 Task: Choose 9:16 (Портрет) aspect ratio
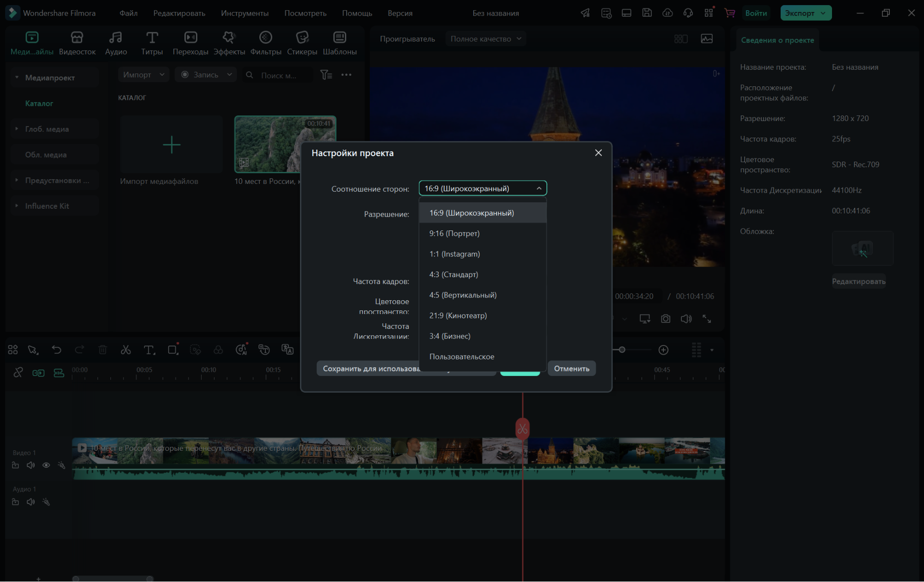454,233
